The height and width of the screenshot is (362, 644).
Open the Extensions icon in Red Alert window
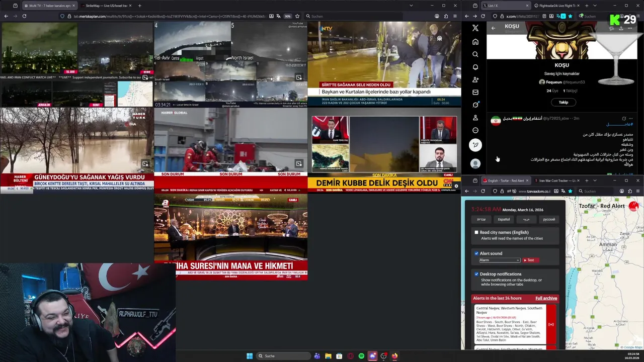pos(630,191)
